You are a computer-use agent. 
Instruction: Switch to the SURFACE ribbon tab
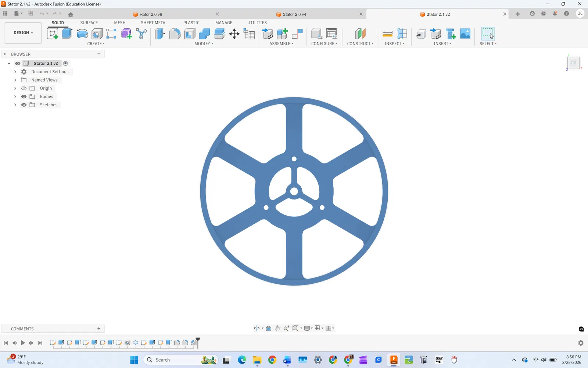click(89, 23)
